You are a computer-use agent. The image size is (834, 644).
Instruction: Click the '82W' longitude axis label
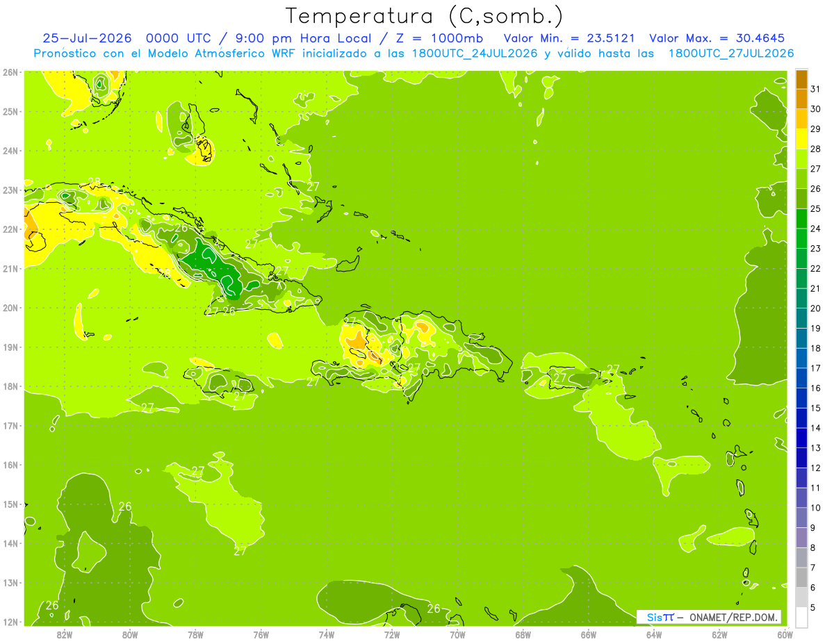click(65, 634)
